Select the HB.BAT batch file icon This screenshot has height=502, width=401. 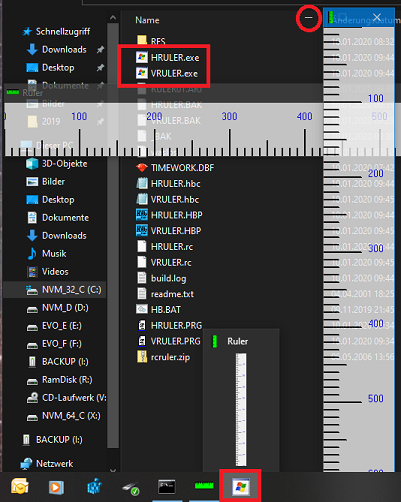(142, 309)
